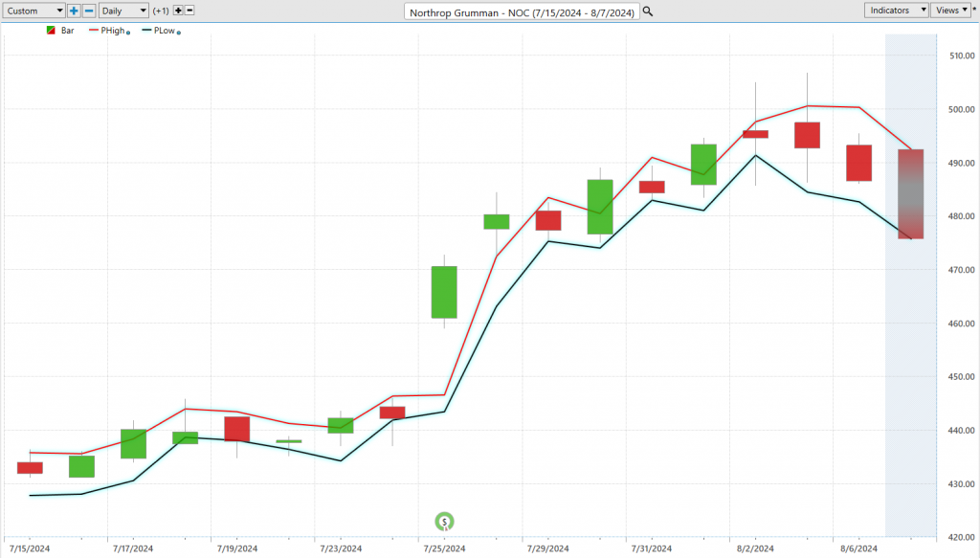Click the dot next to PLow
Viewport: 980px width, 558px height.
[179, 33]
